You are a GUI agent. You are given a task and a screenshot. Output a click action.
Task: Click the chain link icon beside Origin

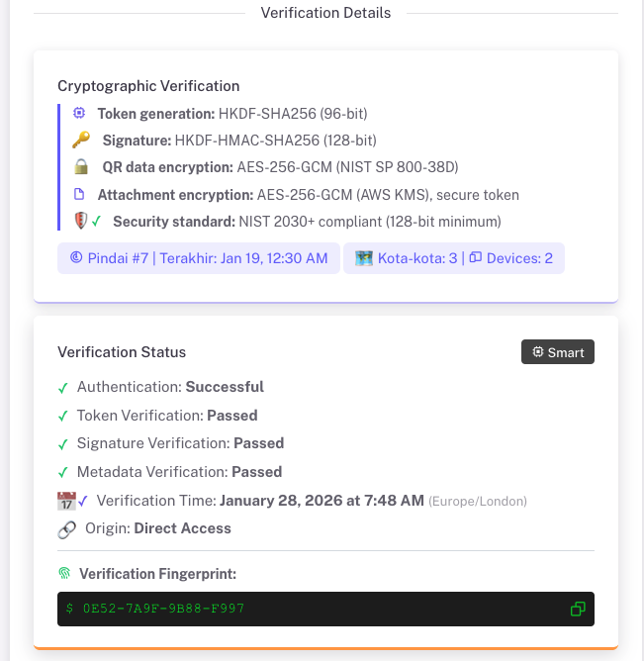(x=66, y=529)
